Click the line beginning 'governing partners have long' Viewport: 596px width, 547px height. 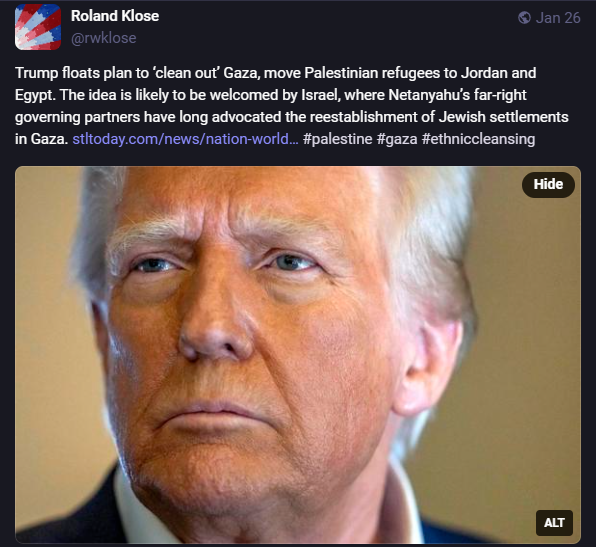pos(292,117)
